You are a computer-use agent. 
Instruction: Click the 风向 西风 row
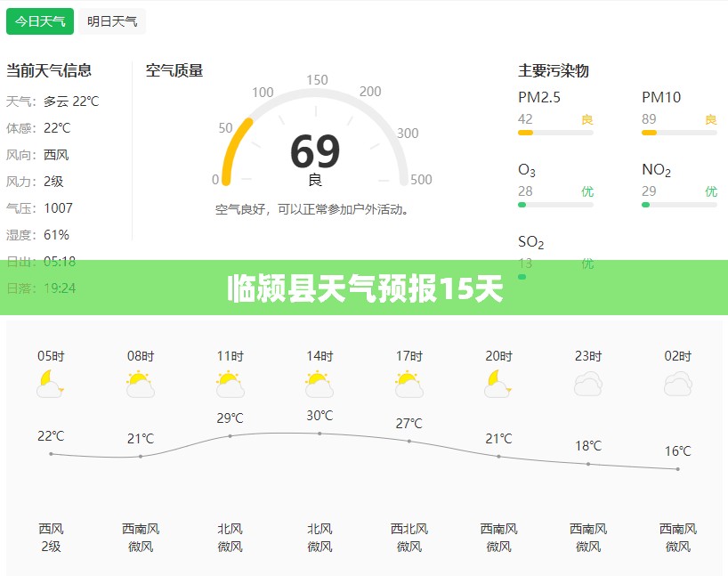[x=37, y=155]
